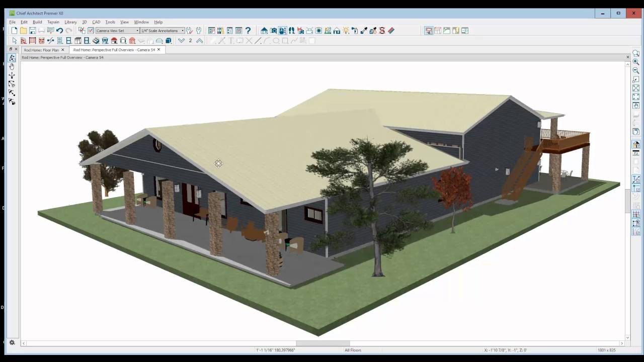Click the scroll right arrow at bottom
644x362 pixels.
pyautogui.click(x=622, y=343)
